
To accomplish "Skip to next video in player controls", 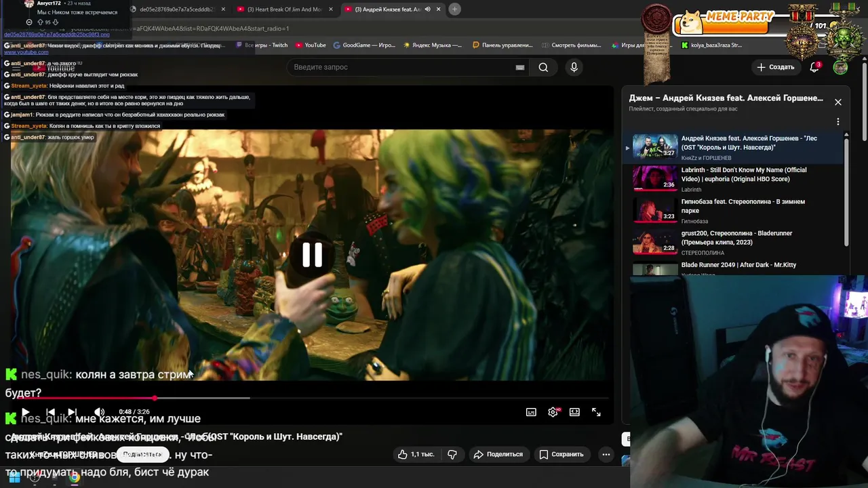I will pos(72,412).
